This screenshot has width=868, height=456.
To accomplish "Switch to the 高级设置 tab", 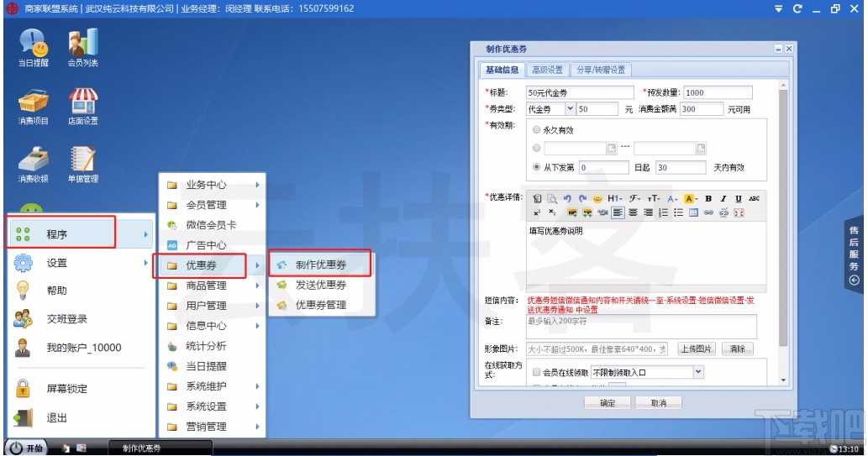I will tap(547, 70).
